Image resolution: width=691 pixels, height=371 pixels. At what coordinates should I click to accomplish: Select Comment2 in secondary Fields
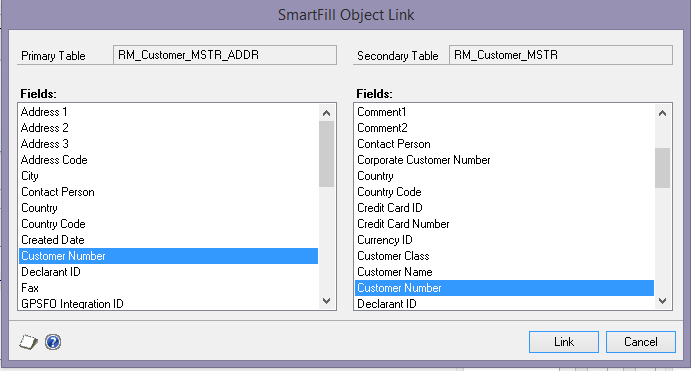point(505,128)
